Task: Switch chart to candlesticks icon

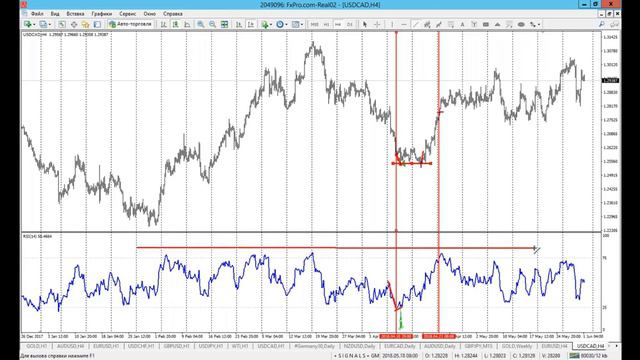Action: (176, 24)
